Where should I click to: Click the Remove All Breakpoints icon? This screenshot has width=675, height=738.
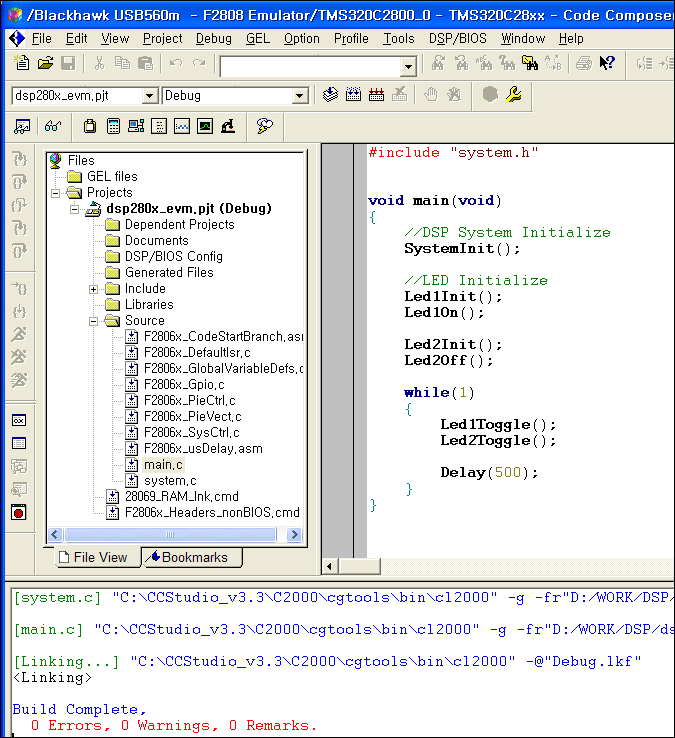[x=454, y=95]
